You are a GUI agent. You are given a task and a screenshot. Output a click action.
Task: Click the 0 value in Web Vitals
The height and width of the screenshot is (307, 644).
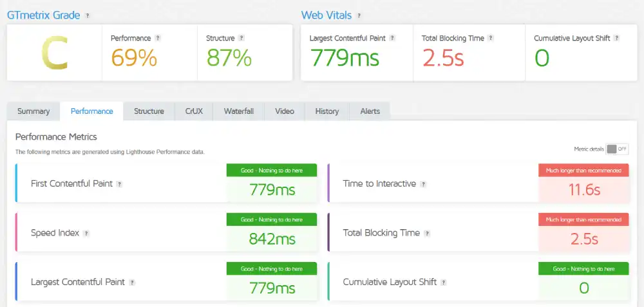[542, 57]
